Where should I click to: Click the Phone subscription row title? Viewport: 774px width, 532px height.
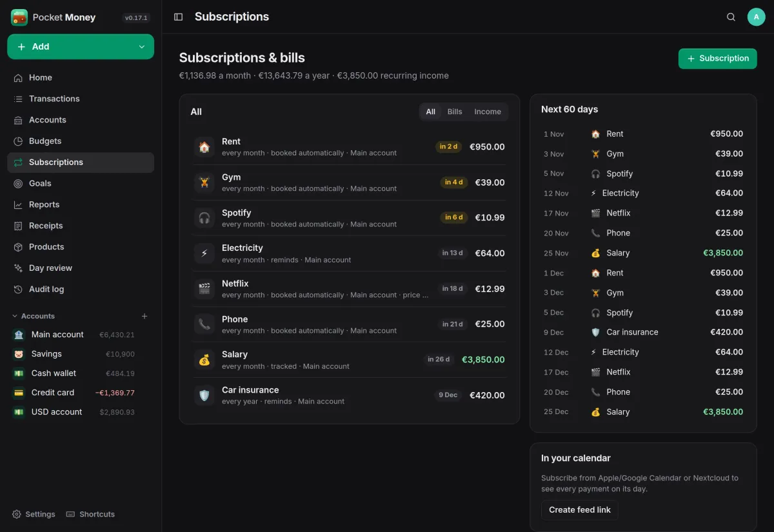tap(235, 319)
